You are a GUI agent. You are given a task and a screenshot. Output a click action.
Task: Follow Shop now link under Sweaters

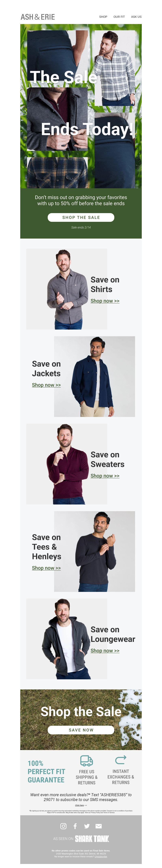coord(105,476)
